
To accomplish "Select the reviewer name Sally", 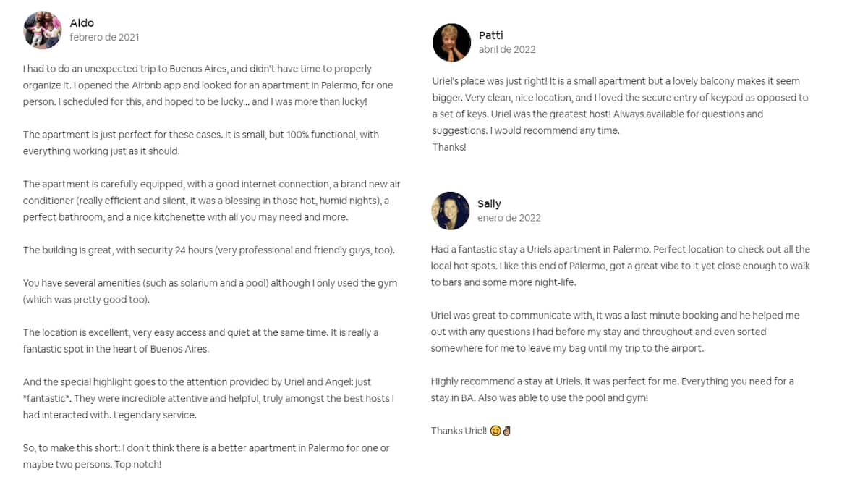I will click(489, 204).
